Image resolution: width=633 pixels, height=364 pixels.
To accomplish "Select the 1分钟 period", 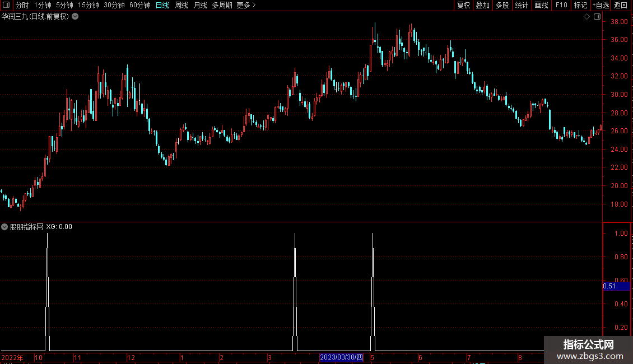I will 43,5.
